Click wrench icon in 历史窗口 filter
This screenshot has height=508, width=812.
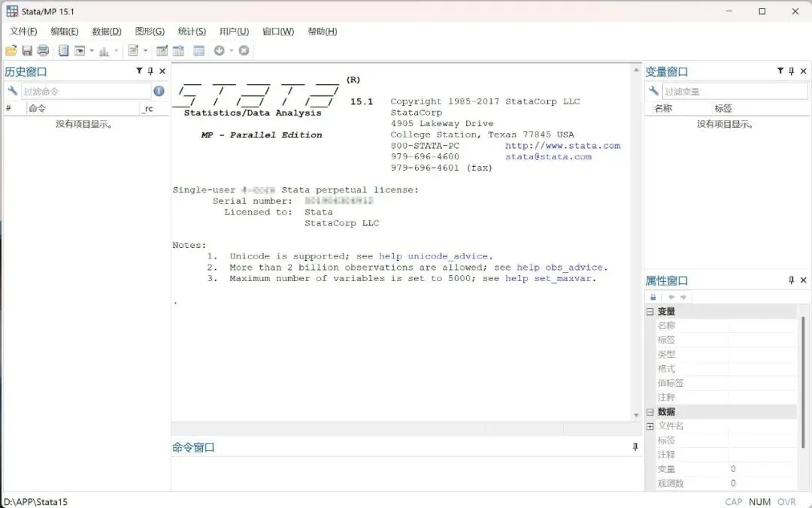[13, 91]
